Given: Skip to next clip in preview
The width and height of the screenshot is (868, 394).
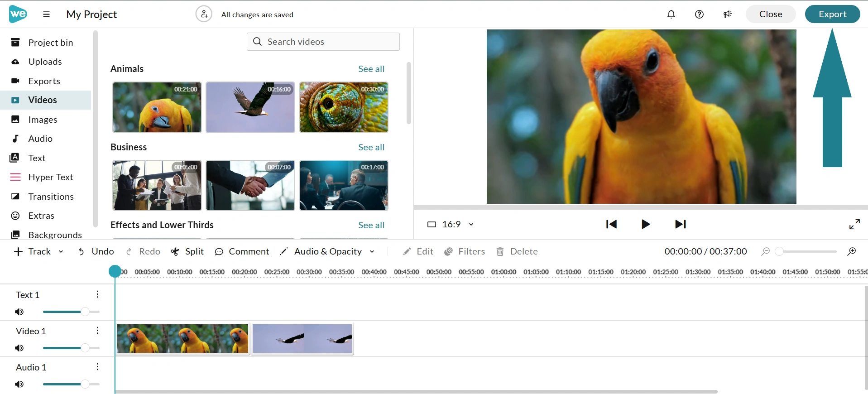Looking at the screenshot, I should pyautogui.click(x=681, y=224).
